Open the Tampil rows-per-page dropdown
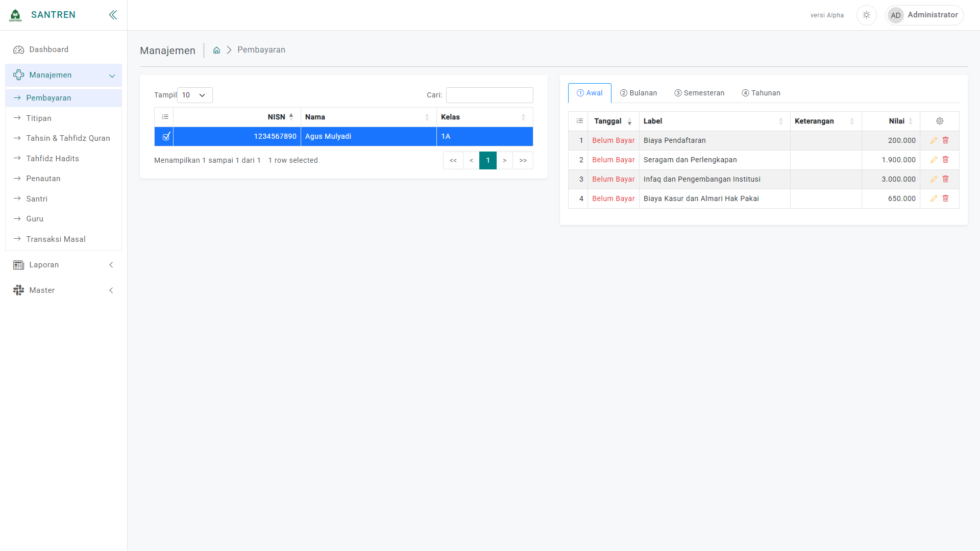Screen dimensions: 980x551 click(x=195, y=95)
